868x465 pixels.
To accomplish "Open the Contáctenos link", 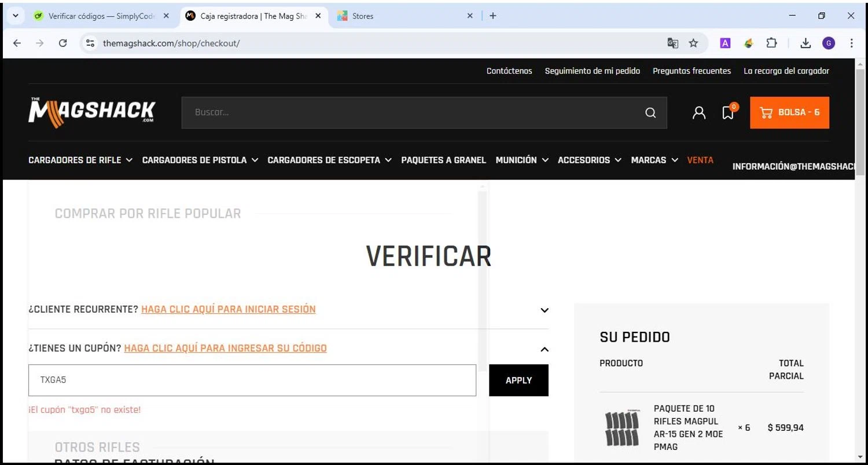I will tap(509, 71).
